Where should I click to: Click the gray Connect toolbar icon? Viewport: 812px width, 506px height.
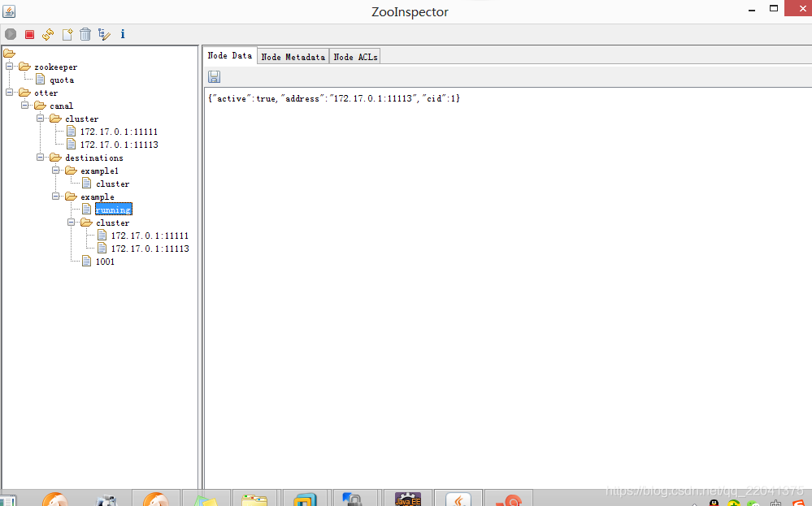pos(11,34)
